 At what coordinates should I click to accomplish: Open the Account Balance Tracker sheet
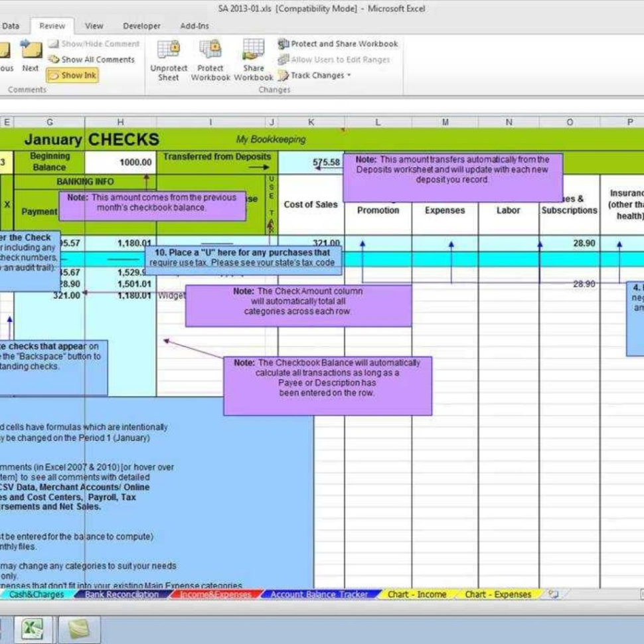(318, 594)
